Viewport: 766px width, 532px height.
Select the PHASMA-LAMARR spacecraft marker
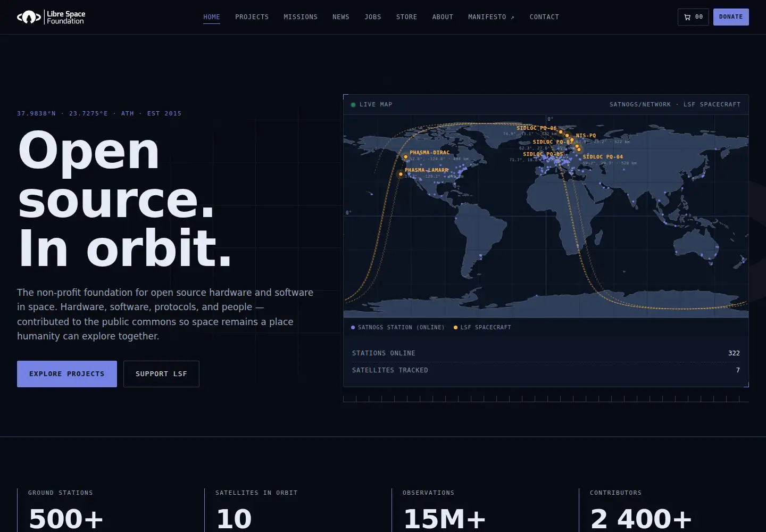pos(401,174)
